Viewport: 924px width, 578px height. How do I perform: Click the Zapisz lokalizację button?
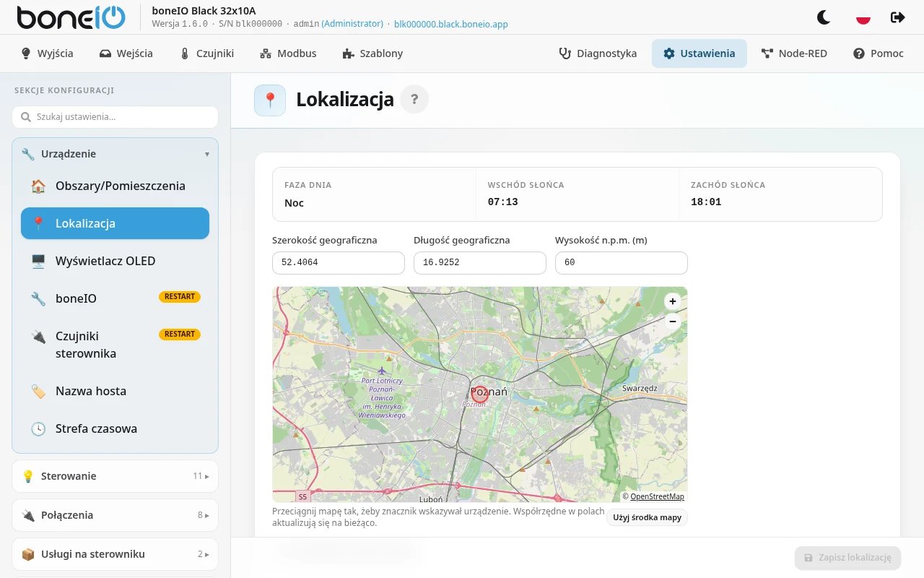click(848, 558)
